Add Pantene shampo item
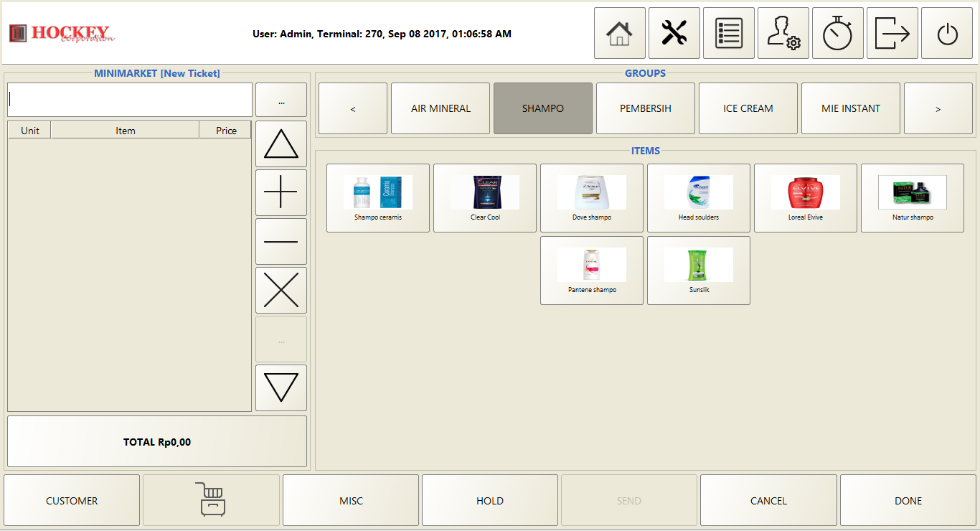This screenshot has width=980, height=531. (592, 271)
